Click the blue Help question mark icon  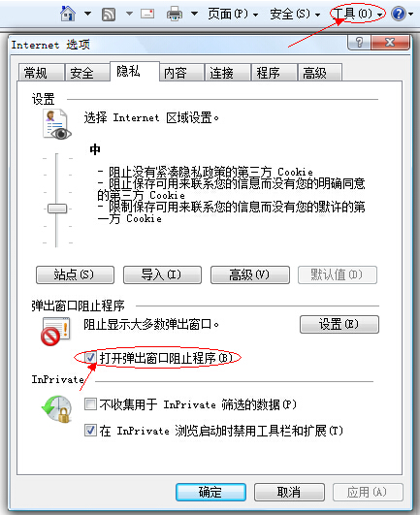click(x=399, y=14)
